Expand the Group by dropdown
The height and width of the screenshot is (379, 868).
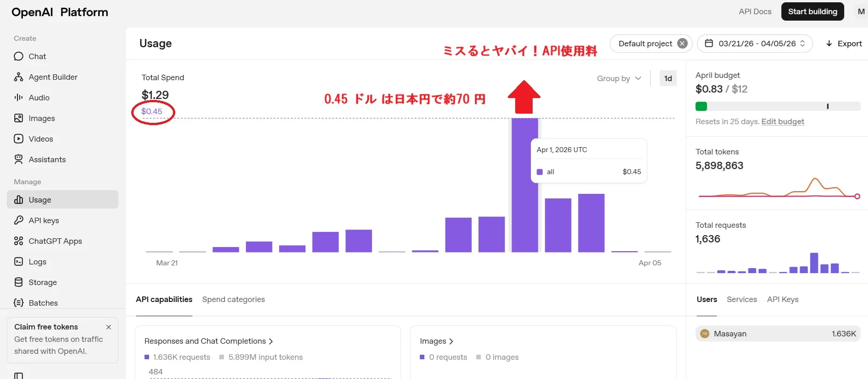(x=619, y=78)
